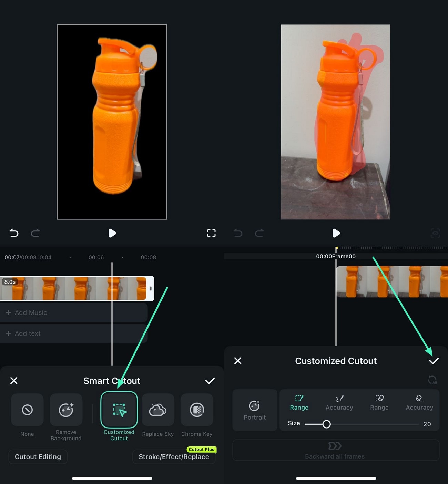Image resolution: width=448 pixels, height=484 pixels.
Task: Apply Backward all frames
Action: (335, 450)
